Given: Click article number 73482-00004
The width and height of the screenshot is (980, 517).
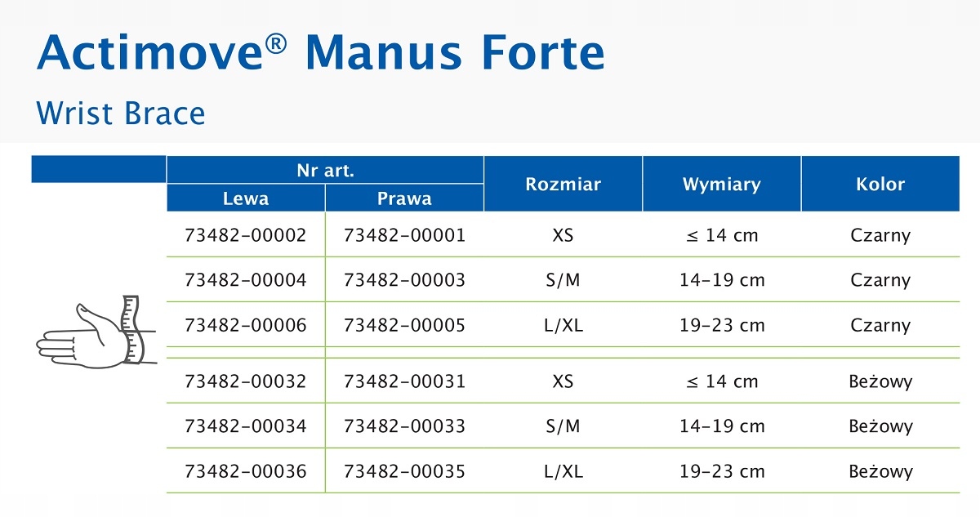Looking at the screenshot, I should 246,280.
